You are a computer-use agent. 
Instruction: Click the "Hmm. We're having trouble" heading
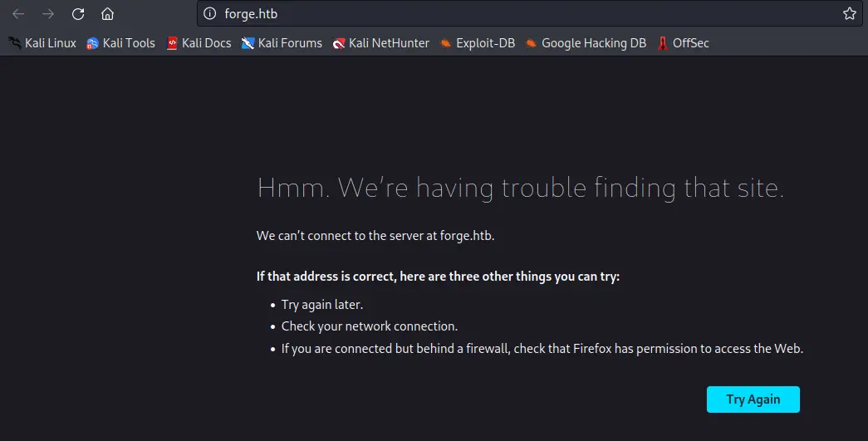(520, 189)
